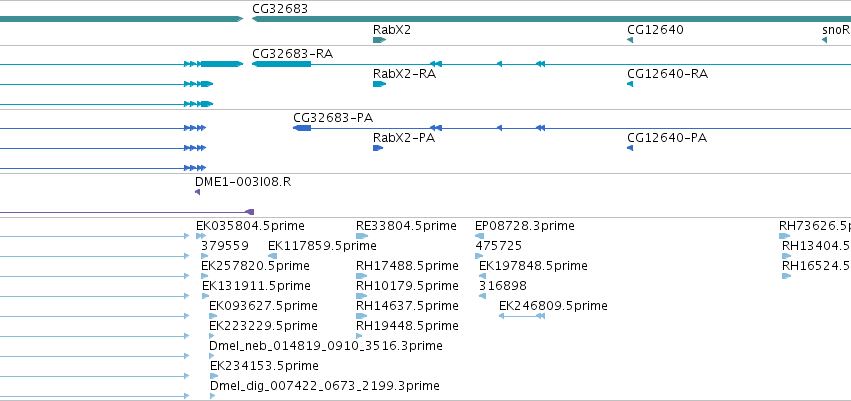This screenshot has height=401, width=851.
Task: Click the Dmel_dig_007422_0673_2199.3prime label
Action: [x=325, y=386]
